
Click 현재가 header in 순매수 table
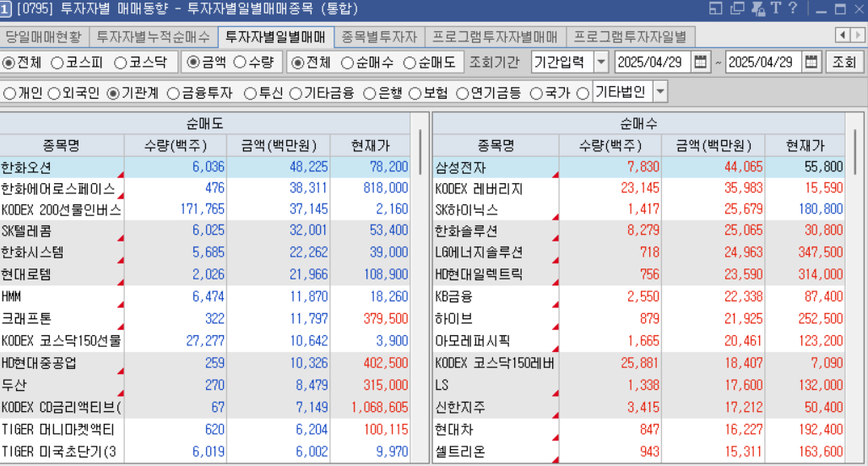tap(805, 145)
